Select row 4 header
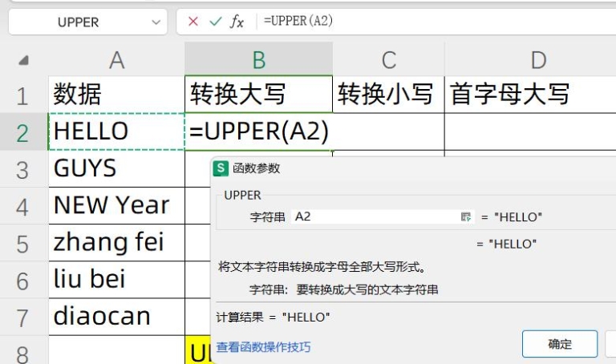Viewport: 616px width, 364px height. tap(23, 206)
